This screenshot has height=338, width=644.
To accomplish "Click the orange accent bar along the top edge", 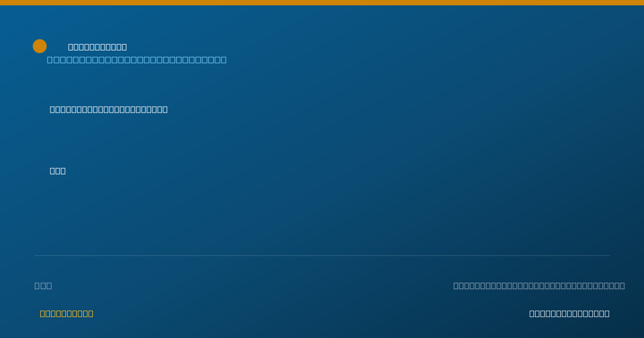I will coord(322,3).
